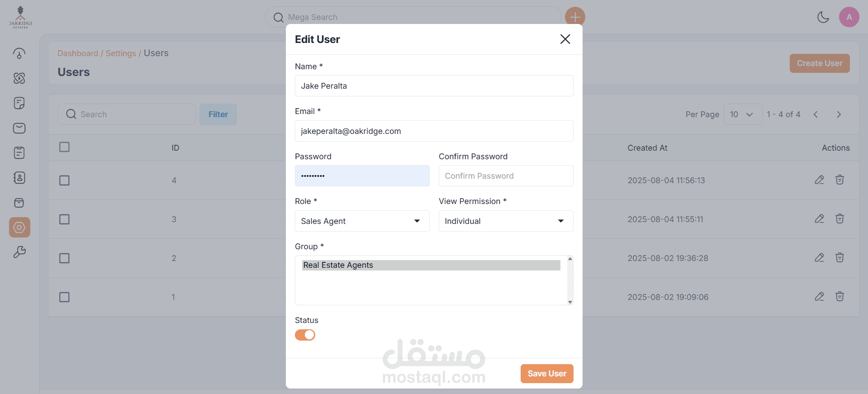868x394 pixels.
Task: Check the select-all header checkbox
Action: [65, 147]
